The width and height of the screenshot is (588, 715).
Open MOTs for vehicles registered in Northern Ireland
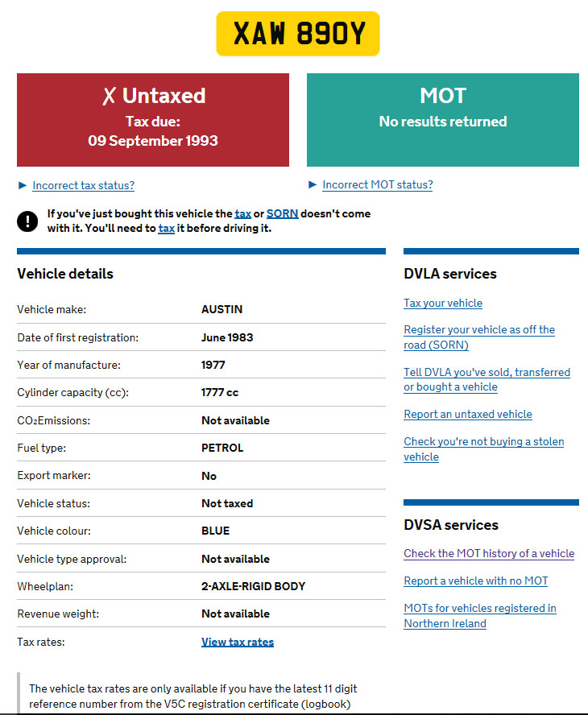(x=480, y=616)
